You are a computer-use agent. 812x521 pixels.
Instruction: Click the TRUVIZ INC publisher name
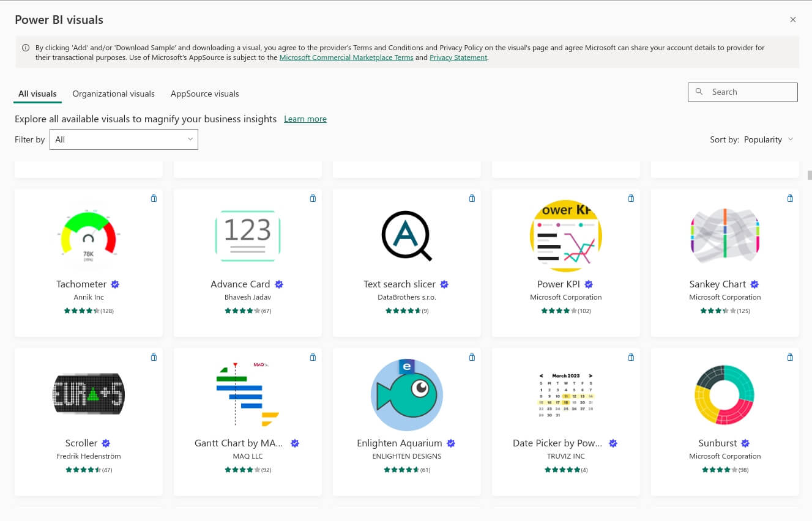click(566, 456)
